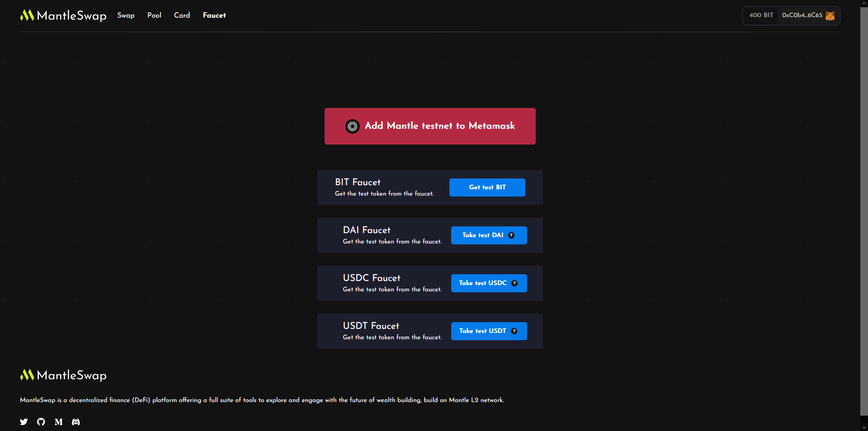Click the DAI faucet help question icon
This screenshot has height=431, width=868.
click(x=511, y=235)
